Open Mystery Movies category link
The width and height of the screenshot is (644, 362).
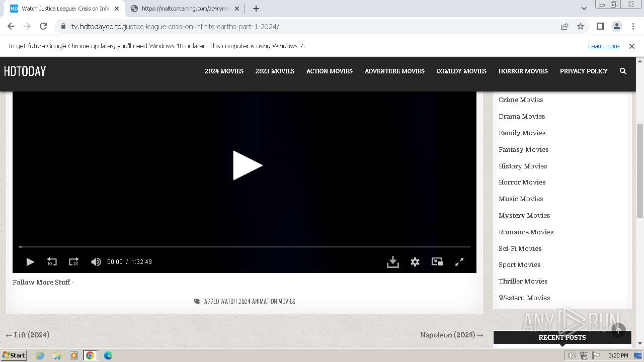coord(524,215)
